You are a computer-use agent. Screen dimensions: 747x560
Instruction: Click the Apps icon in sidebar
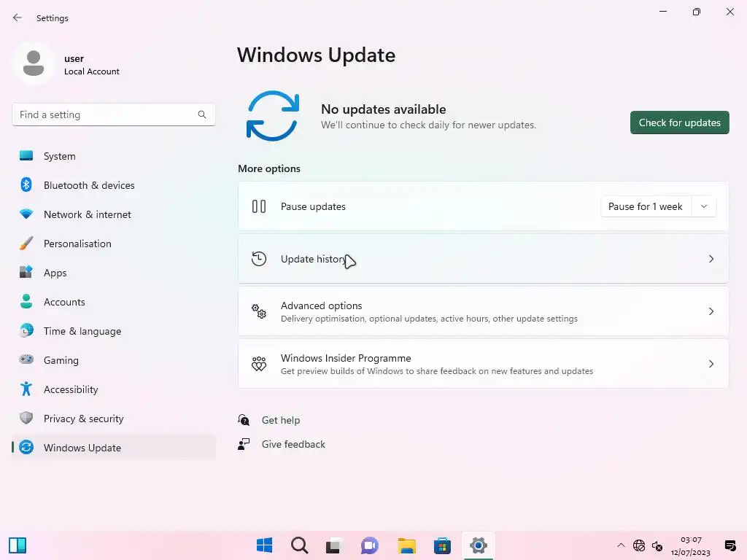pyautogui.click(x=26, y=273)
